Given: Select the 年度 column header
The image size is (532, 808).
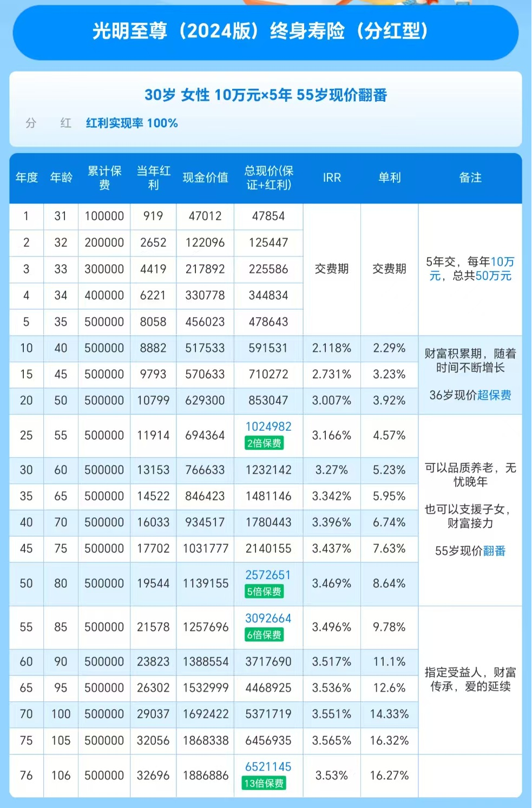Looking at the screenshot, I should pyautogui.click(x=26, y=178).
